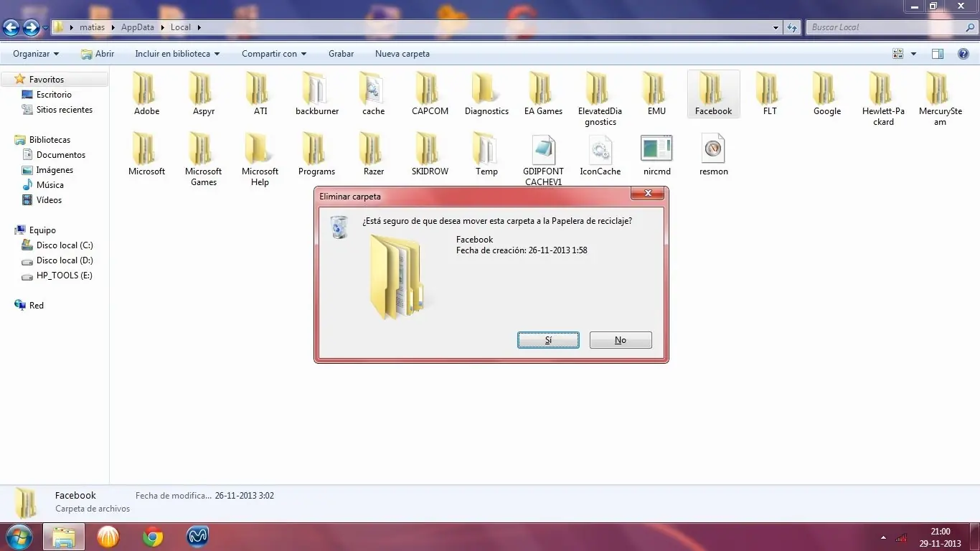Viewport: 980px width, 551px height.
Task: Open the Aspyr folder
Action: click(x=204, y=94)
